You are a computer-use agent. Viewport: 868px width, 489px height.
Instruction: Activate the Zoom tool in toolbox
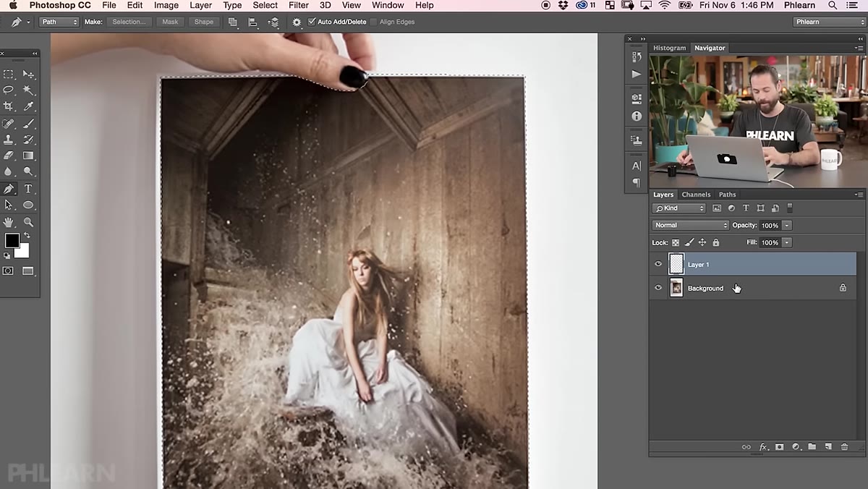coord(28,222)
